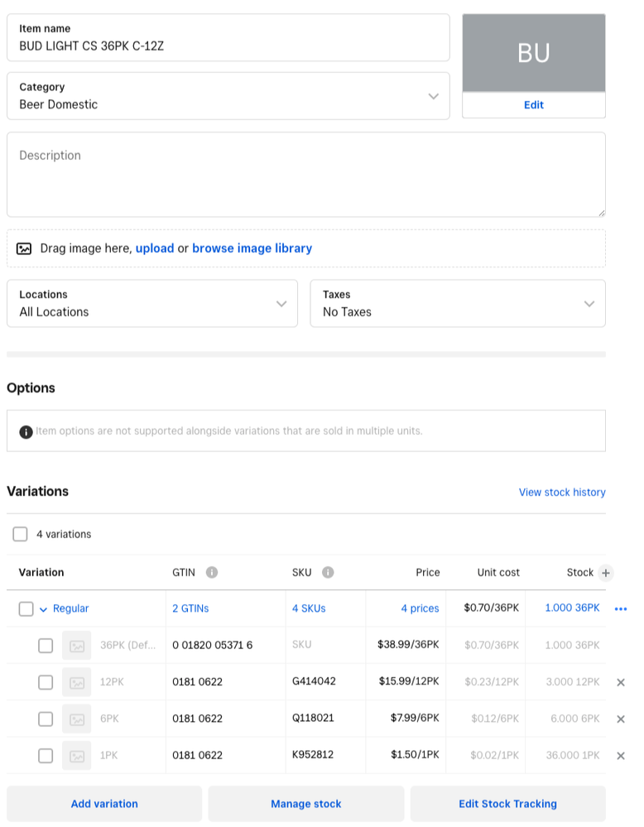Toggle the 4 variations select-all checkbox
644x827 pixels.
tap(20, 534)
